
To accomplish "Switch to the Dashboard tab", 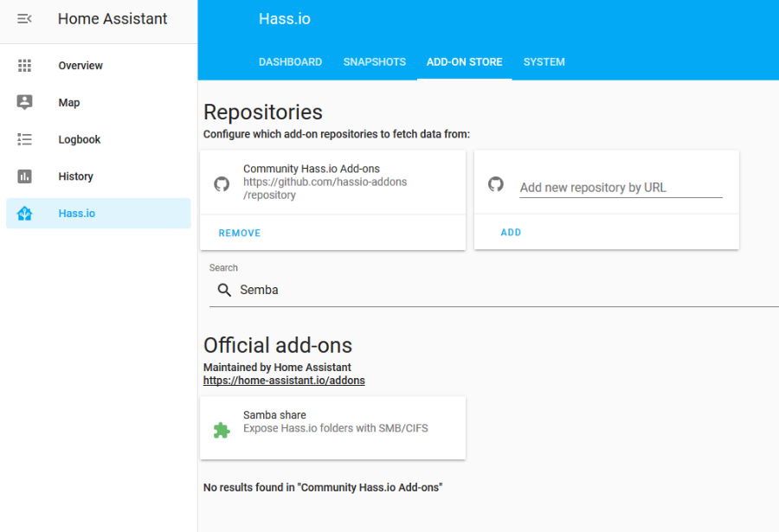I will tap(290, 62).
